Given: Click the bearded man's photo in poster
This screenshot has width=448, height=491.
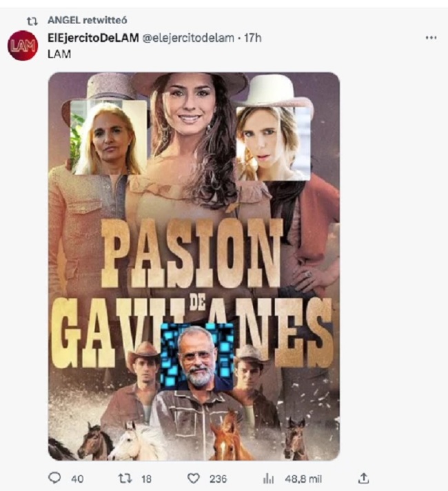Looking at the screenshot, I should pyautogui.click(x=197, y=357).
